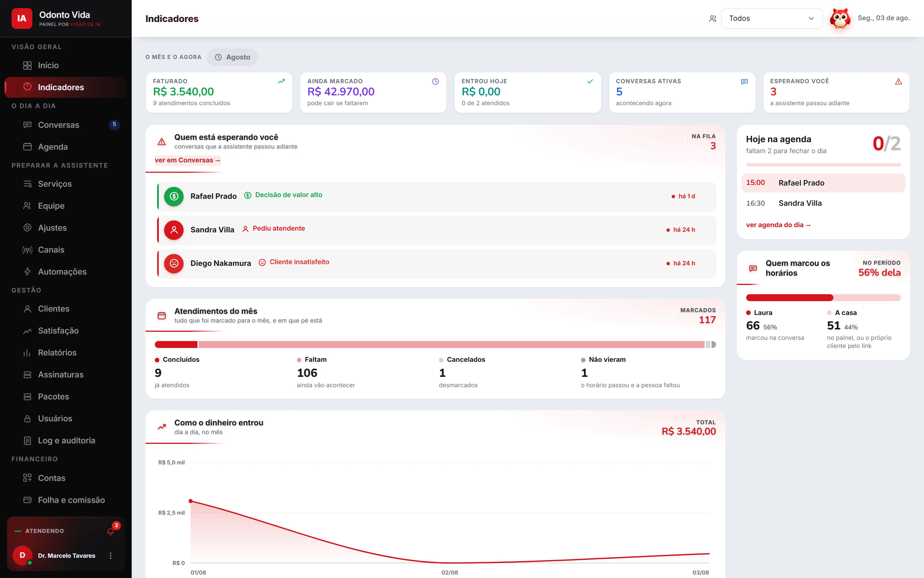Click the 'Pediu atendente' tag
The image size is (924, 578).
(x=273, y=229)
